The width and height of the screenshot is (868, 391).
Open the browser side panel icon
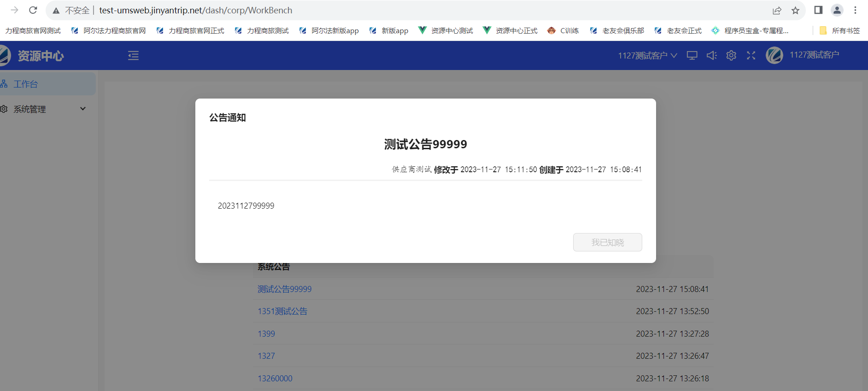pos(818,10)
